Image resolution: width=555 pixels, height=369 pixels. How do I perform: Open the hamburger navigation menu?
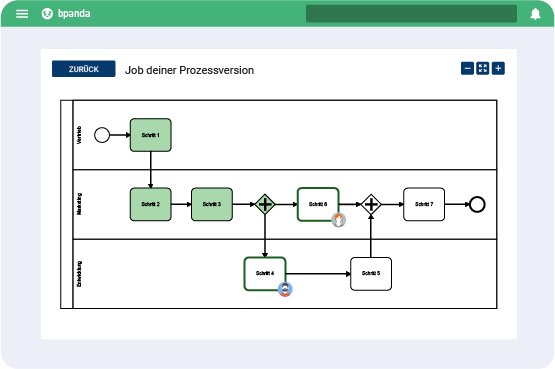22,14
